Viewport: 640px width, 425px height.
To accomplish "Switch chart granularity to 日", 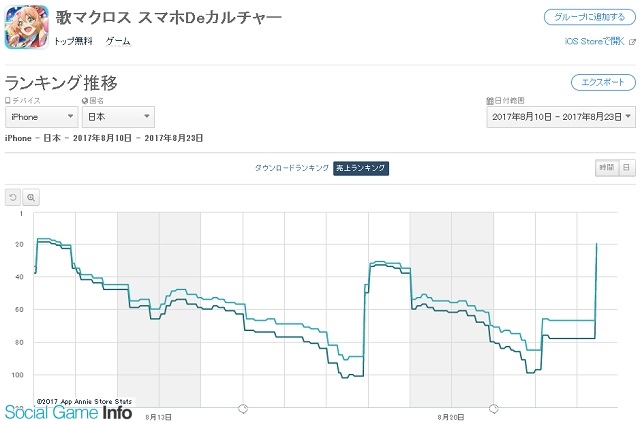I will [627, 167].
